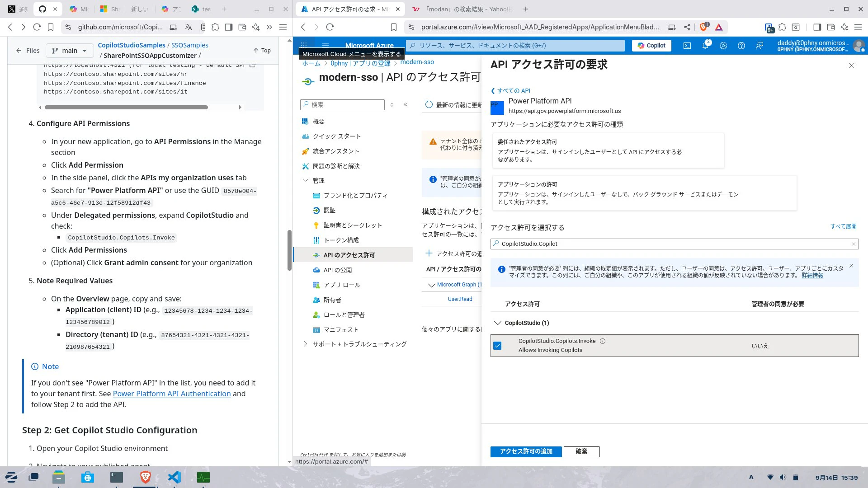Click the 破棄 button

tap(581, 451)
